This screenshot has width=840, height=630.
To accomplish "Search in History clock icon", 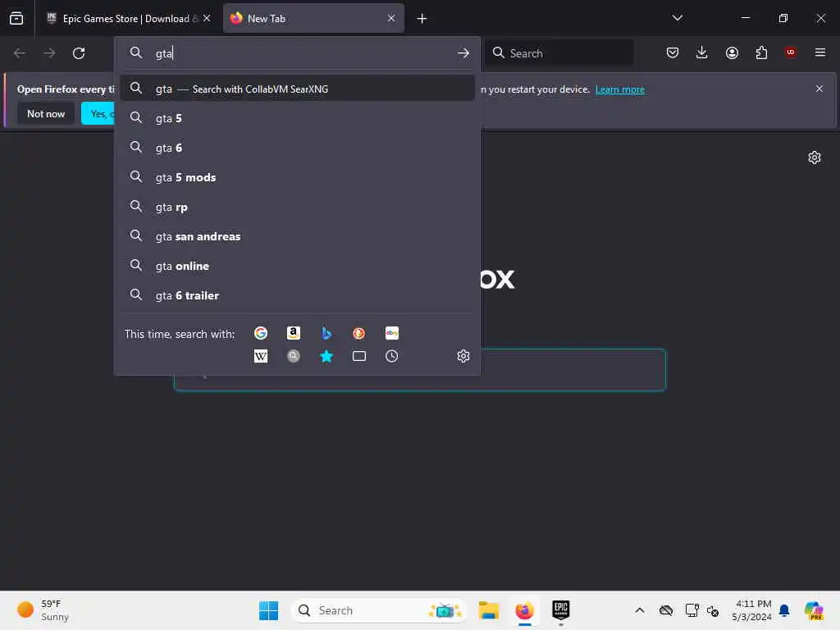I will (391, 356).
